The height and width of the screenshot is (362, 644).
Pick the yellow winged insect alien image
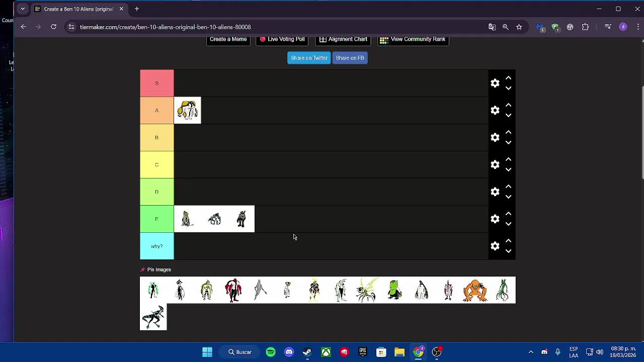[x=368, y=290]
